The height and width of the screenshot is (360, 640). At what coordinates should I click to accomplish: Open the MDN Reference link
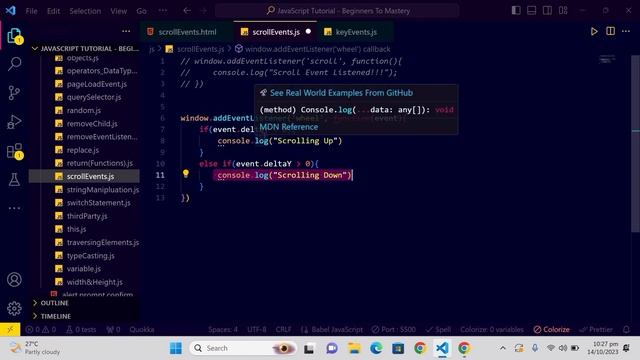(x=289, y=127)
